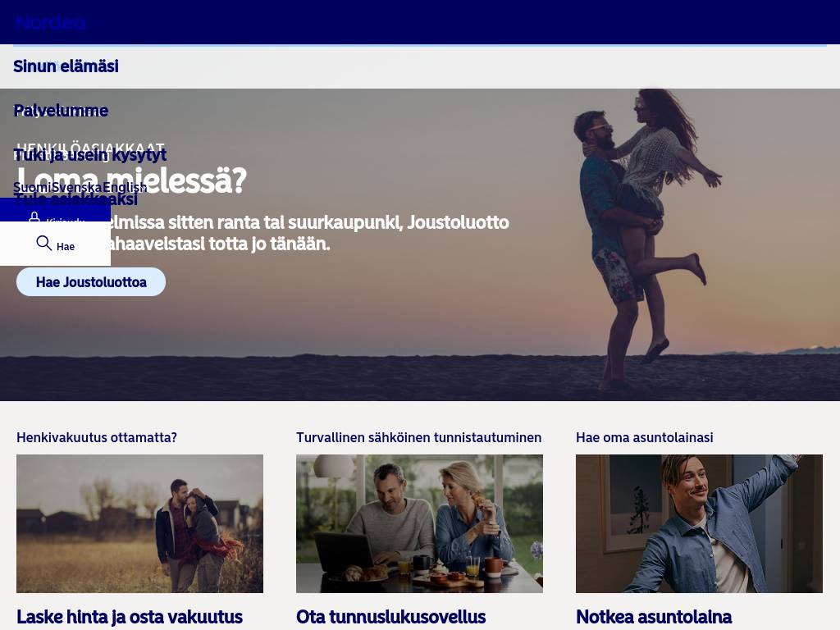Switch language to English

point(124,188)
